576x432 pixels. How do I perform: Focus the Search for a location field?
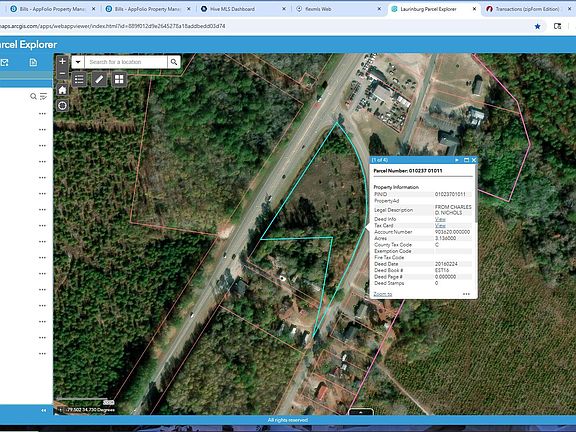(x=126, y=62)
